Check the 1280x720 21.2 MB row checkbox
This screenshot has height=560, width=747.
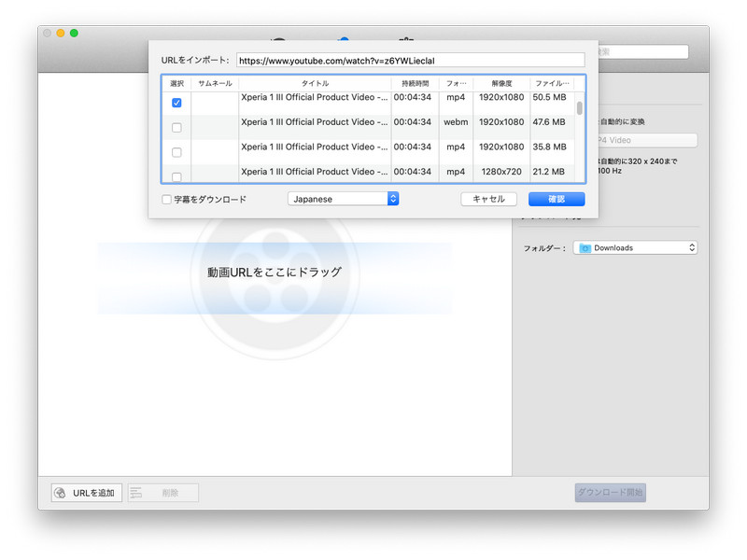(176, 176)
